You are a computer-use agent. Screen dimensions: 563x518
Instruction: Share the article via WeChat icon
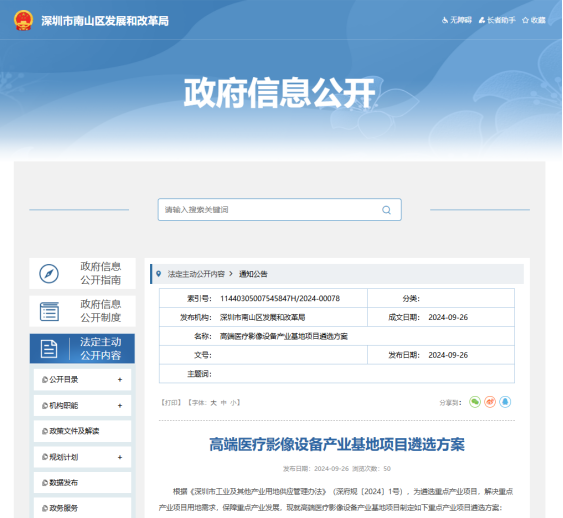475,402
